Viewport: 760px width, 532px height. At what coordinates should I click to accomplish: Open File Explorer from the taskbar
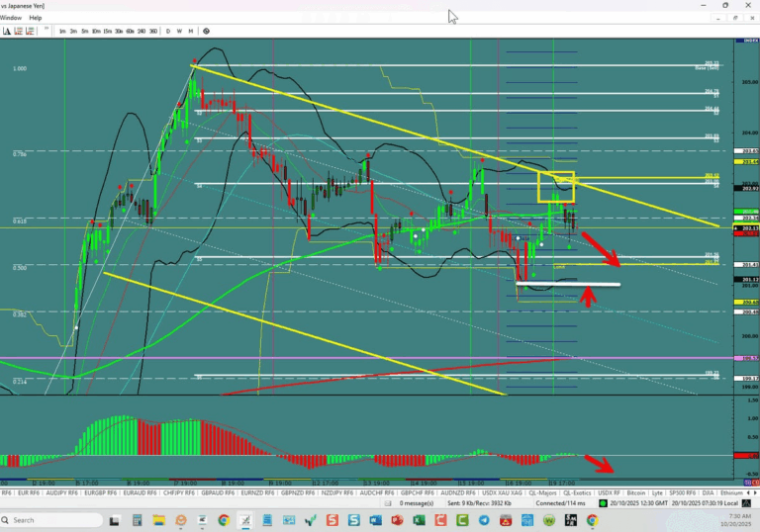coord(159,520)
